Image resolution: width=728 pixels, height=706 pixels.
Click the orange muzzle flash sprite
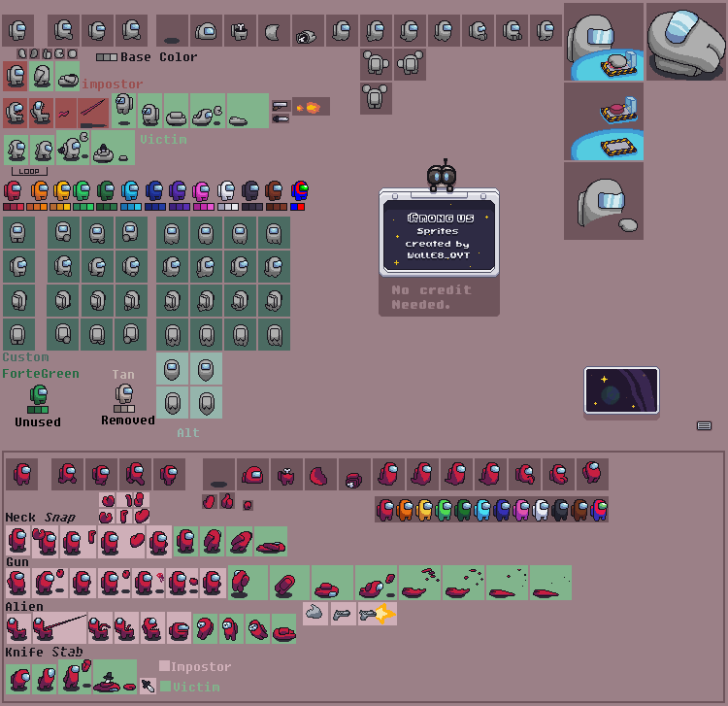click(311, 107)
